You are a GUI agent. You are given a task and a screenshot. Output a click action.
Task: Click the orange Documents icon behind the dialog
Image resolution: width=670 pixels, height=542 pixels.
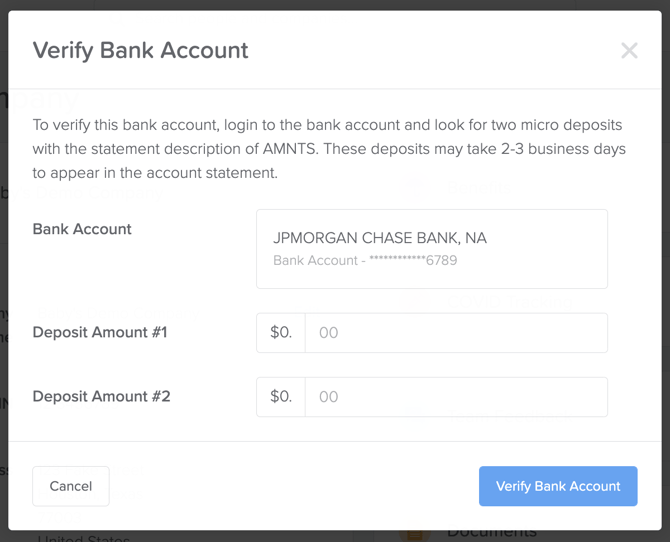[x=414, y=534]
